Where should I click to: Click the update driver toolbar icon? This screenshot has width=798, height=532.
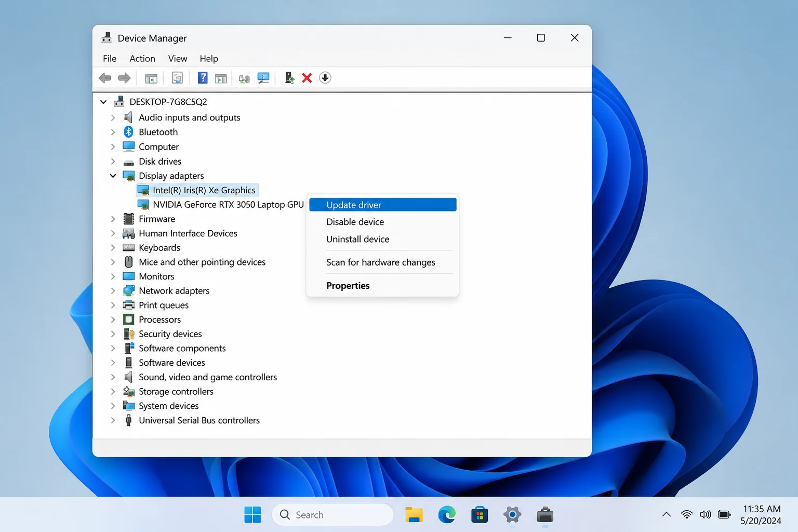click(289, 78)
